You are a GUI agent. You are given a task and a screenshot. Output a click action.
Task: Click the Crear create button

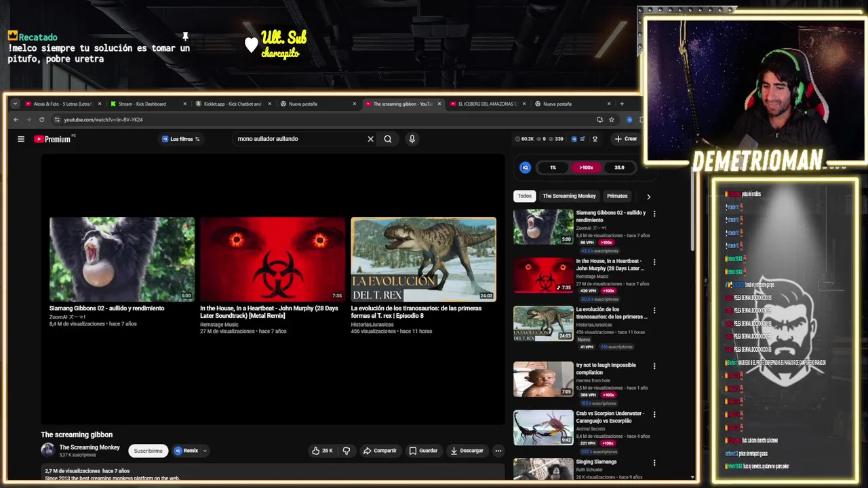626,139
